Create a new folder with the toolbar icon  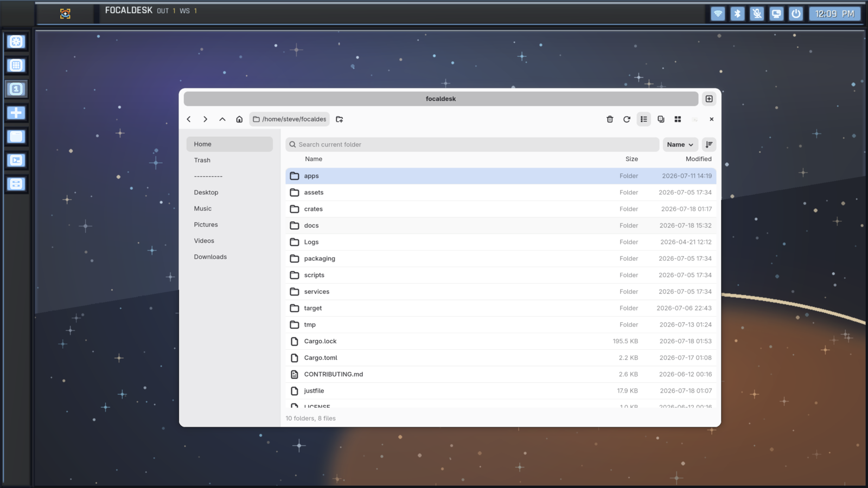pyautogui.click(x=340, y=119)
